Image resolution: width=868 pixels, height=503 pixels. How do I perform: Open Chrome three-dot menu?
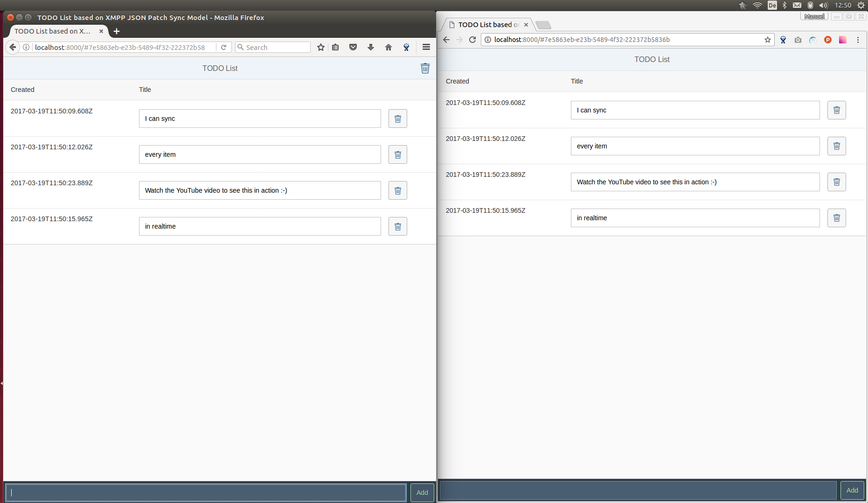click(858, 40)
